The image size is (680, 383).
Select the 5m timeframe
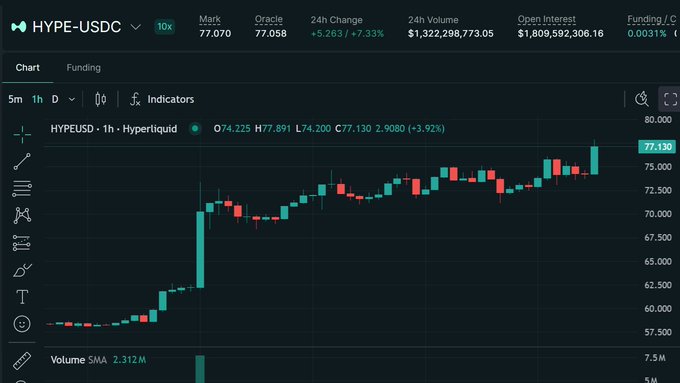pyautogui.click(x=15, y=99)
